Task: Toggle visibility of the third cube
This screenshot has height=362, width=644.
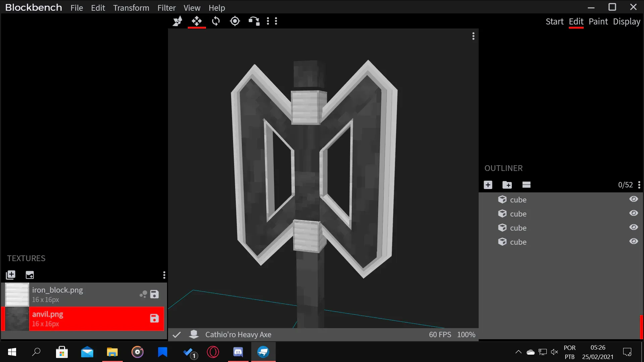Action: pos(634,227)
